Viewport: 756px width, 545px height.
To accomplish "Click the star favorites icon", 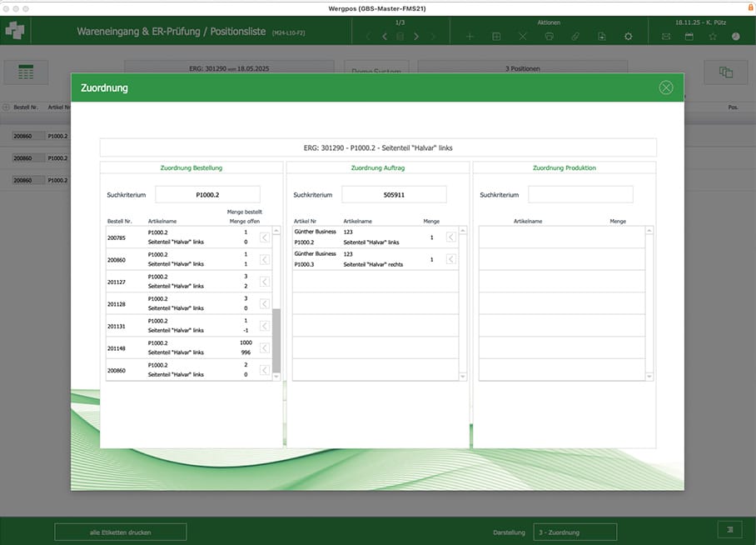I will (x=713, y=37).
